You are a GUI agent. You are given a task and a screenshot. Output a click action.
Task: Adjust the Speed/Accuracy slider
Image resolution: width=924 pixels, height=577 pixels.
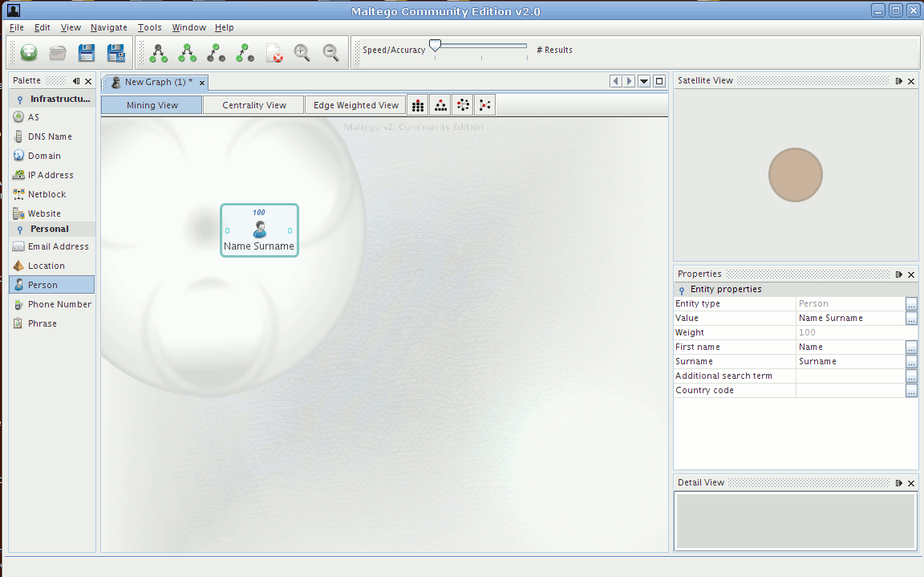pyautogui.click(x=436, y=45)
